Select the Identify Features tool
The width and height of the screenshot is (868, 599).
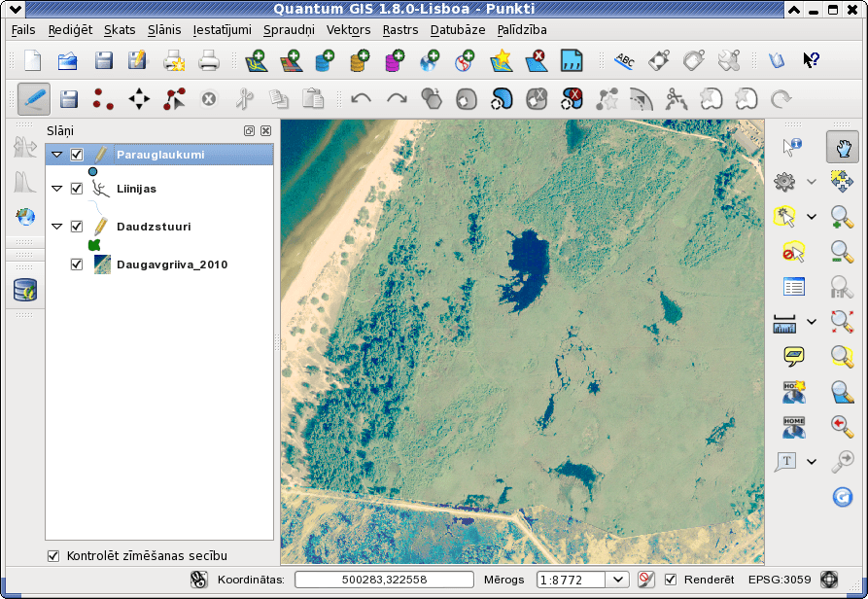793,147
